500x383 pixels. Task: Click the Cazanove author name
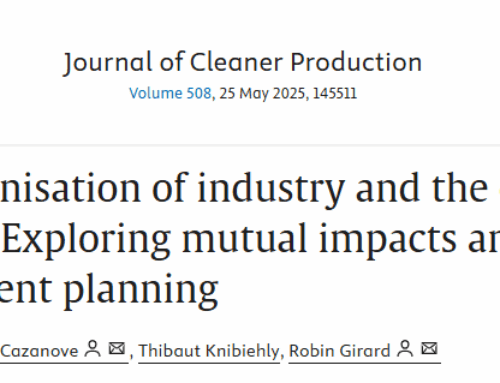(39, 351)
